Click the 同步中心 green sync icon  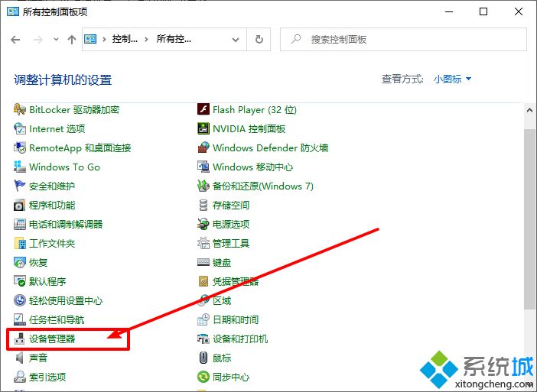[203, 377]
